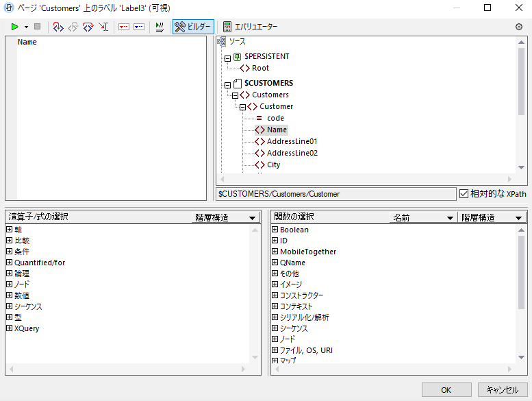Click the red-blue step into icon
The width and height of the screenshot is (532, 401).
[x=58, y=27]
